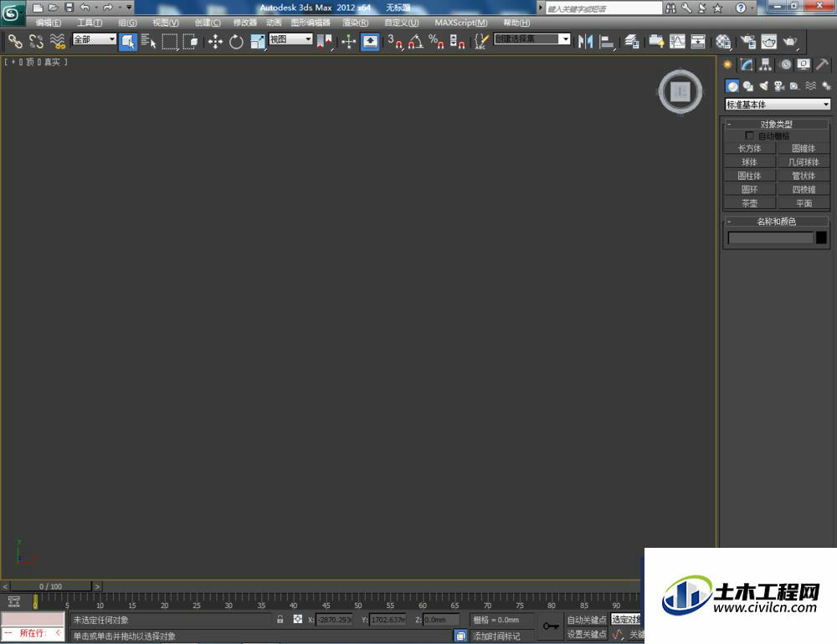Click the Align tool icon
Screen dimensions: 837x644
tap(607, 42)
